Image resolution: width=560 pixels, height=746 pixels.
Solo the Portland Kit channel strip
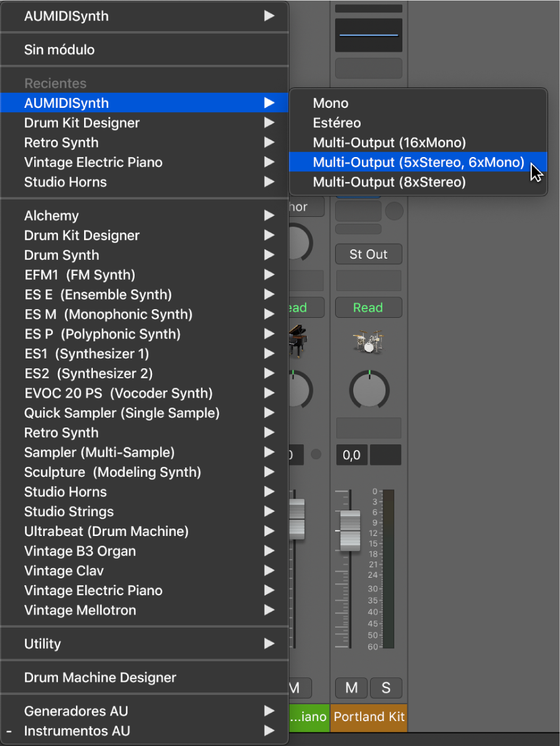(386, 687)
